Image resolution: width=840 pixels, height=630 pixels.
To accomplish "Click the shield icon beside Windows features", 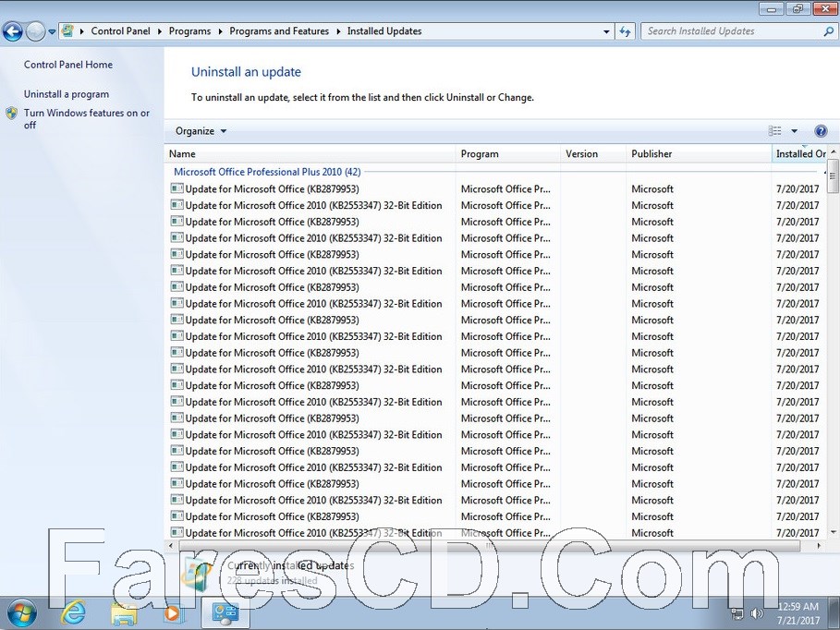I will (11, 113).
